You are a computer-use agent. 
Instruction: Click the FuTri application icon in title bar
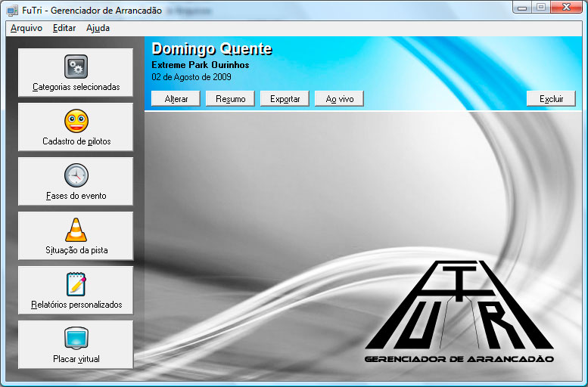click(x=12, y=9)
